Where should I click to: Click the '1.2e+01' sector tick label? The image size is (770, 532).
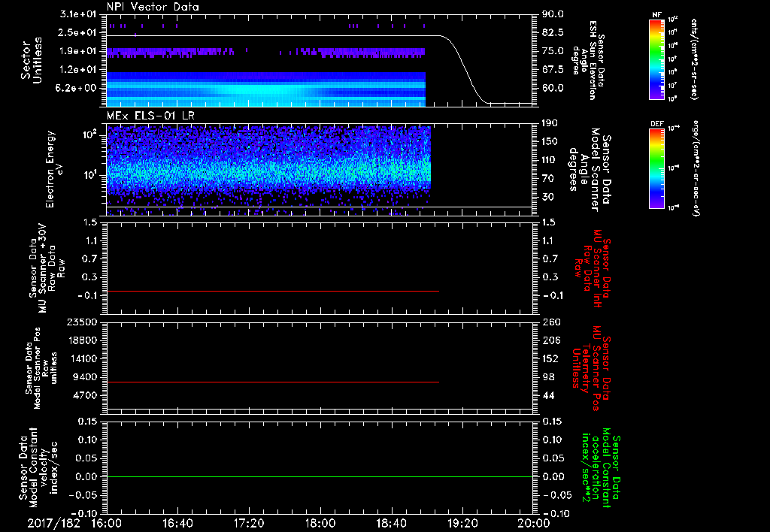click(78, 70)
